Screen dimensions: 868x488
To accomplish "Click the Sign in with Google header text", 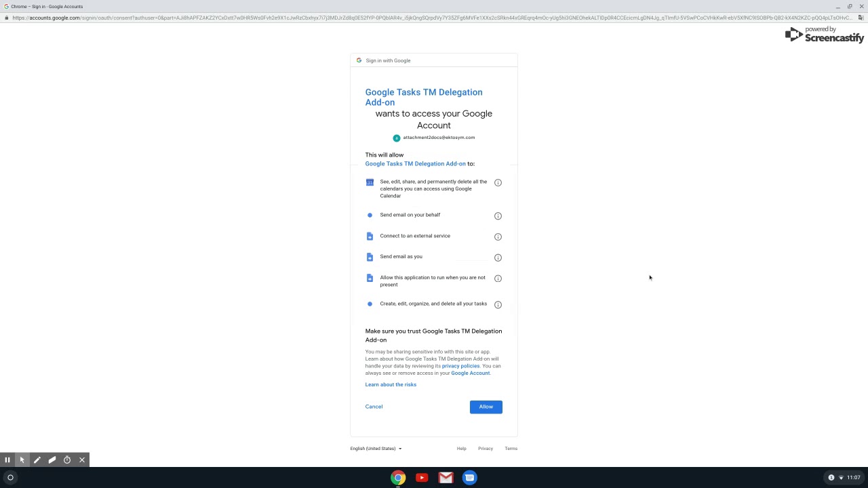I will pos(388,60).
